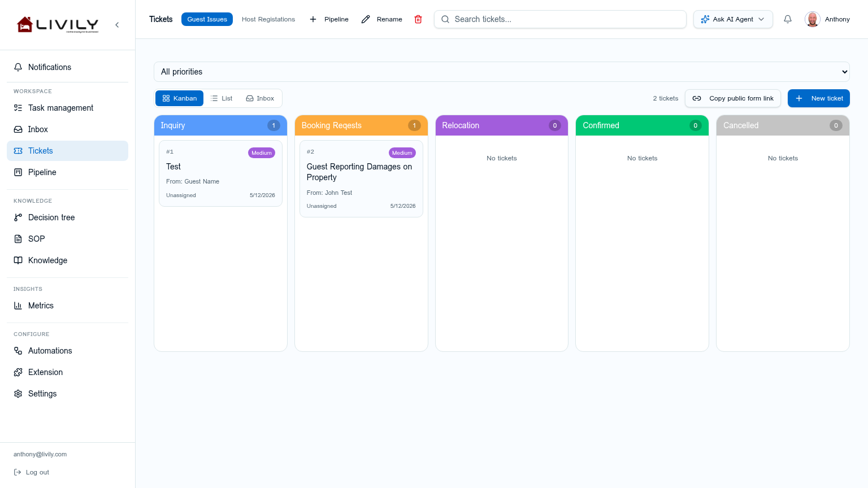The image size is (868, 488).
Task: Switch to List view
Action: click(x=222, y=98)
